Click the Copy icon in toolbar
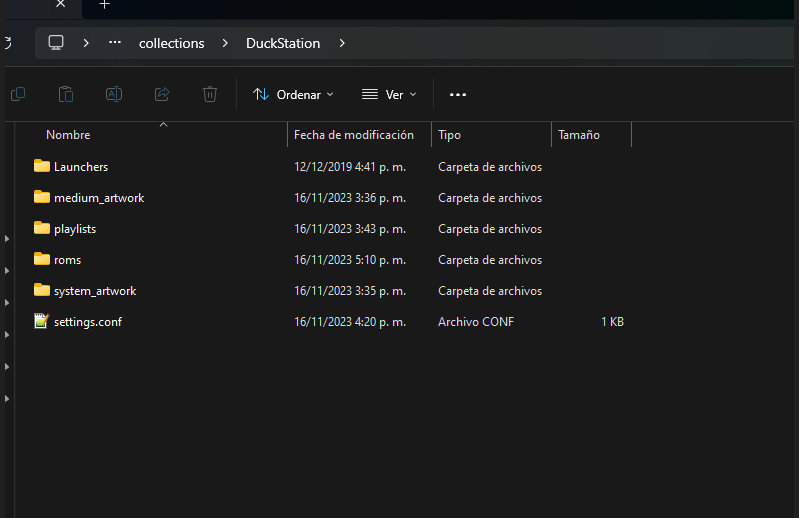The height and width of the screenshot is (518, 799). [18, 94]
